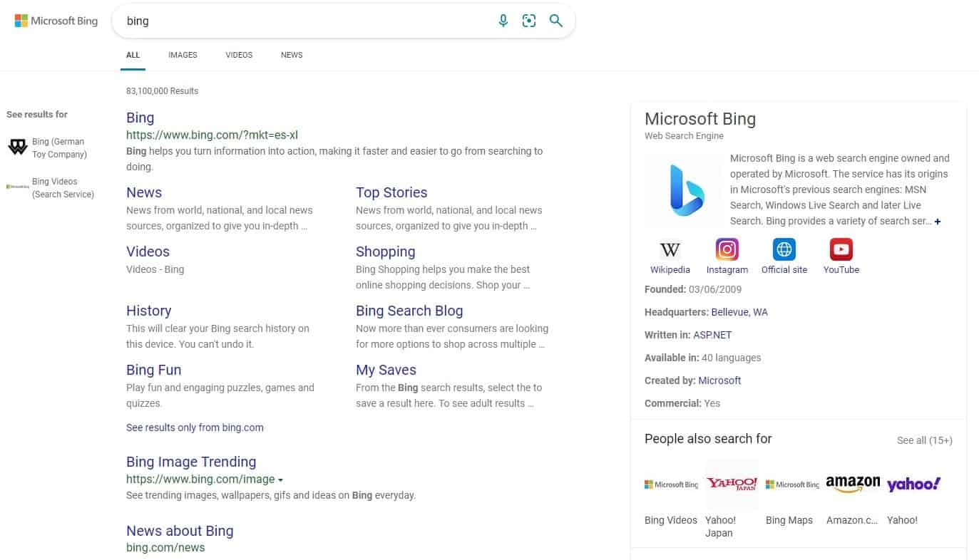The width and height of the screenshot is (979, 560).
Task: Open the YouTube icon link
Action: coord(841,249)
